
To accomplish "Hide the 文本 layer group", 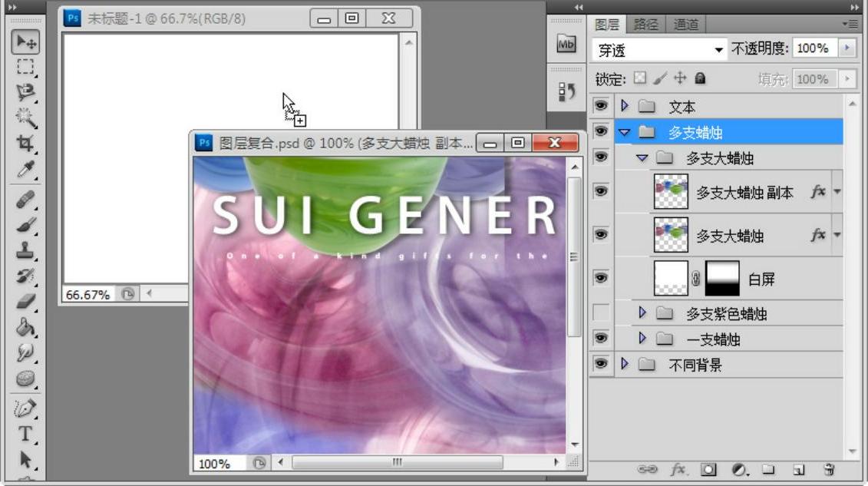I will (x=601, y=106).
